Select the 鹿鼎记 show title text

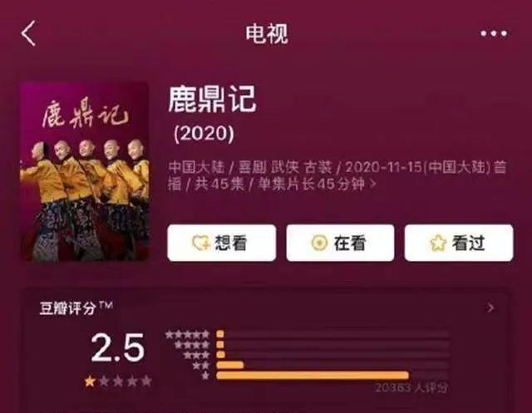point(212,99)
